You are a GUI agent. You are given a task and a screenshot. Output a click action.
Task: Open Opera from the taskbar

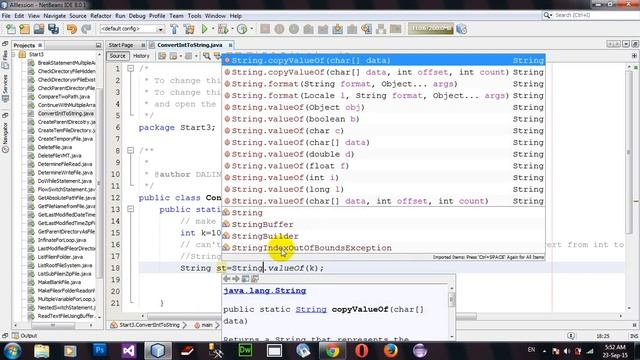(x=362, y=351)
